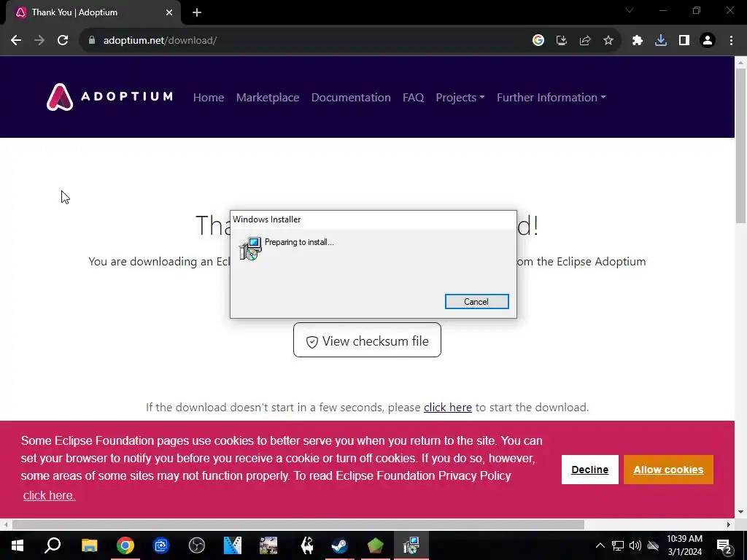This screenshot has width=747, height=560.
Task: Decline cookies on the banner
Action: pyautogui.click(x=589, y=470)
